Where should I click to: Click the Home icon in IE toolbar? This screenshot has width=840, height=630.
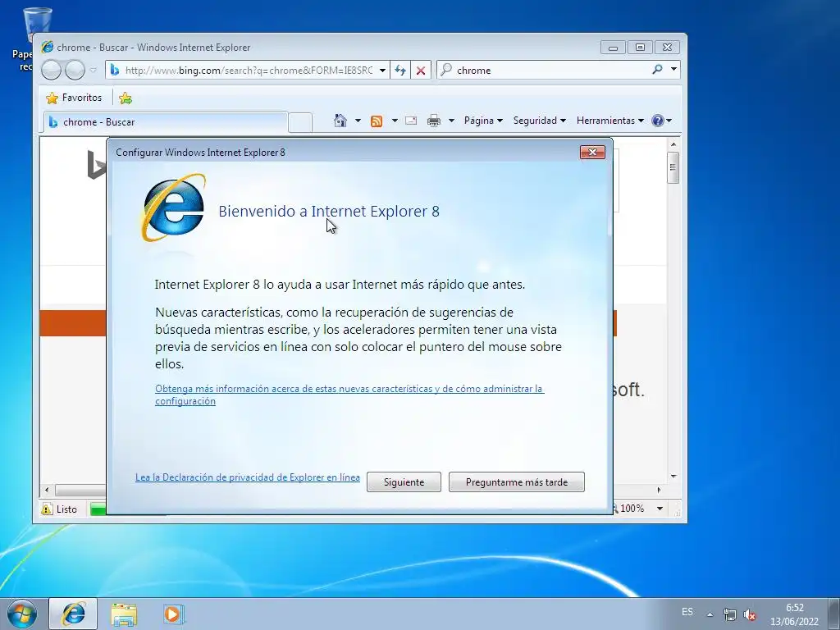(340, 121)
